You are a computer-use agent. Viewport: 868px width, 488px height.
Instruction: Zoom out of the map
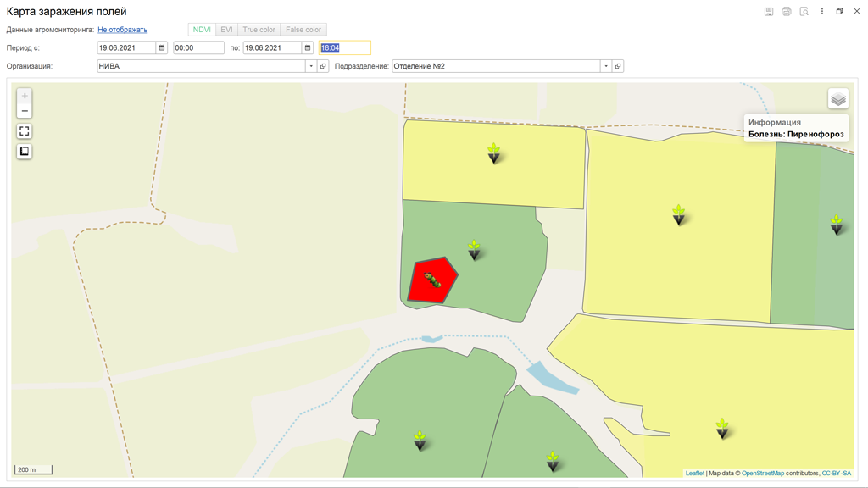(25, 111)
